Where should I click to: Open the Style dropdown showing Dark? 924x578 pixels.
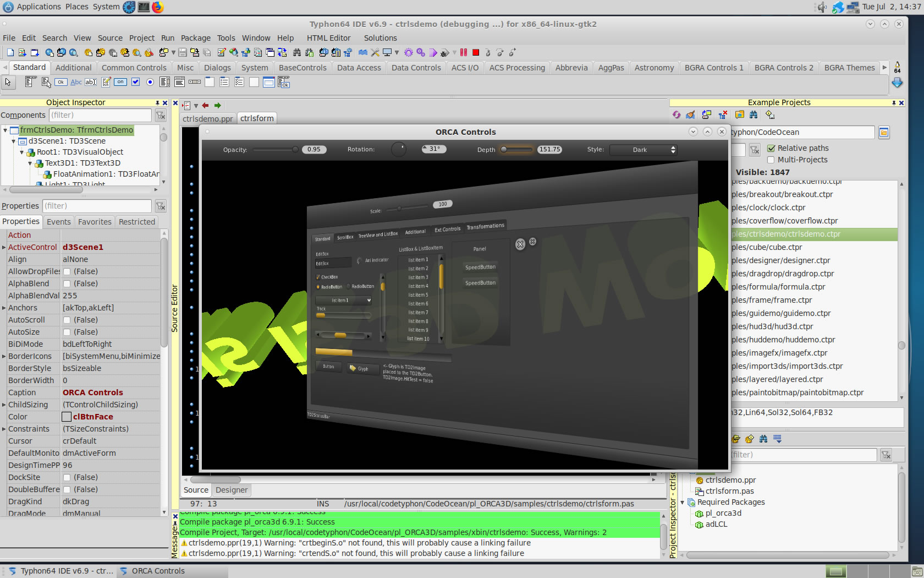coord(643,150)
